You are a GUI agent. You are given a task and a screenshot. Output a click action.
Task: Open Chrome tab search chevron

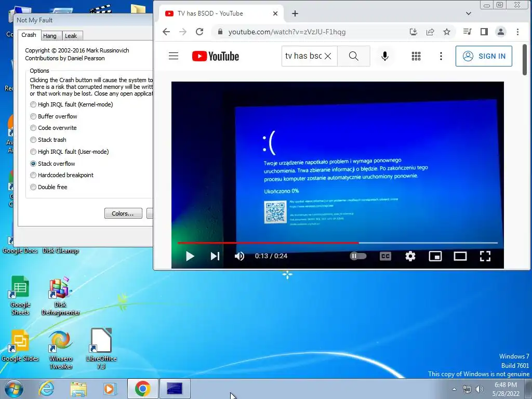(x=468, y=14)
